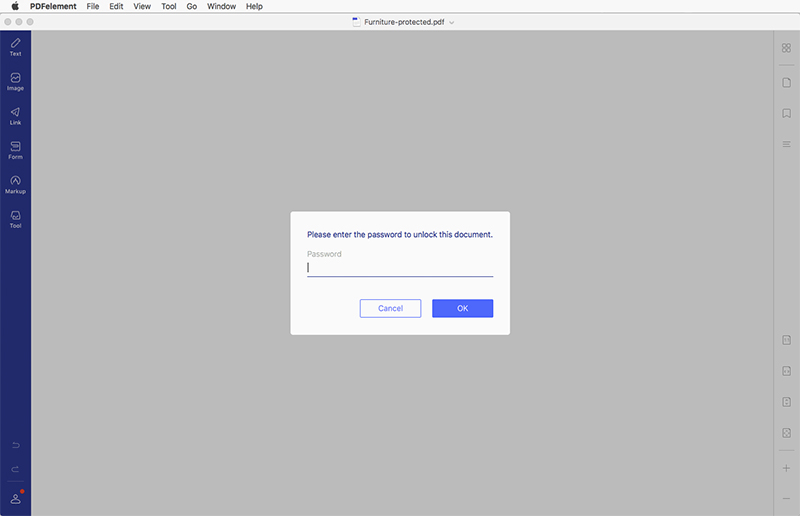Screen dimensions: 800x516
Task: Select the Markup tool in sidebar
Action: (x=15, y=185)
